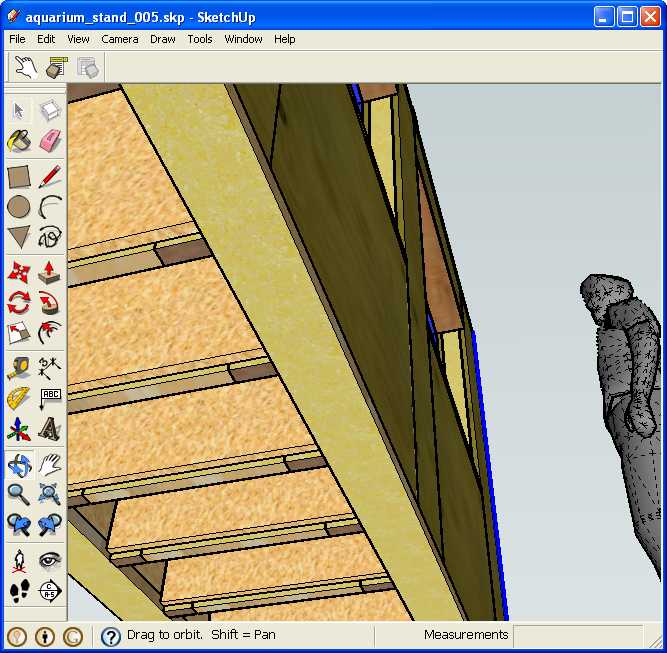667x653 pixels.
Task: Click the claim credit copyright icon
Action: coord(73,637)
